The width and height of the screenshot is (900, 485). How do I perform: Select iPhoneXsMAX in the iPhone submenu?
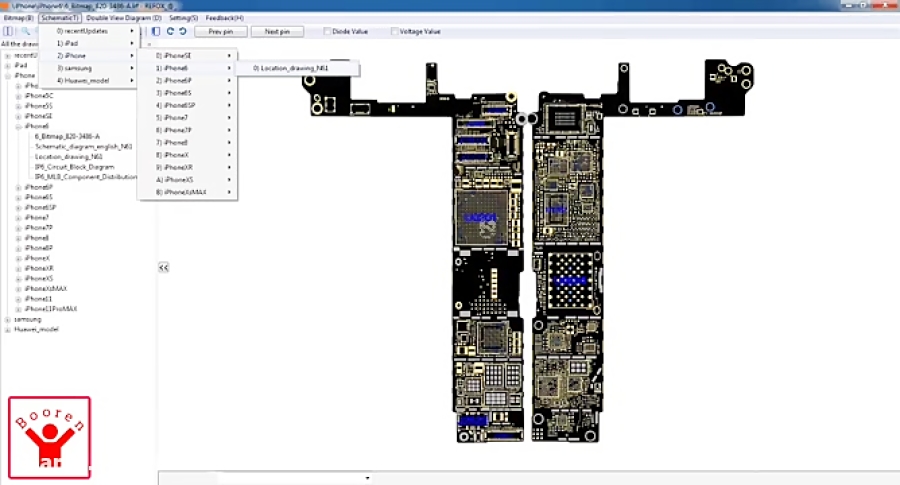pos(187,192)
